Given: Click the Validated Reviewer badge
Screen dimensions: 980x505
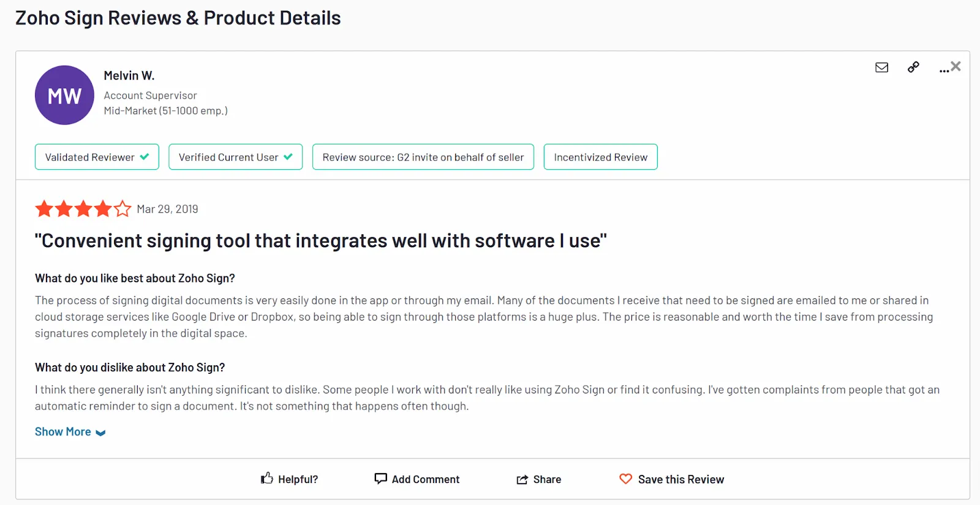Looking at the screenshot, I should [x=97, y=157].
